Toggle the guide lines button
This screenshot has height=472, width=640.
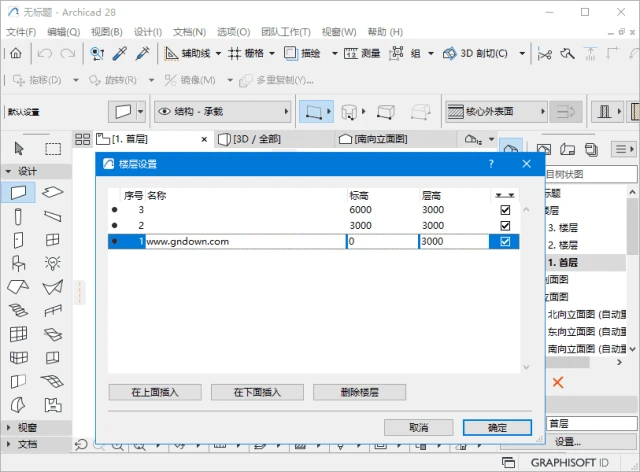coord(187,53)
